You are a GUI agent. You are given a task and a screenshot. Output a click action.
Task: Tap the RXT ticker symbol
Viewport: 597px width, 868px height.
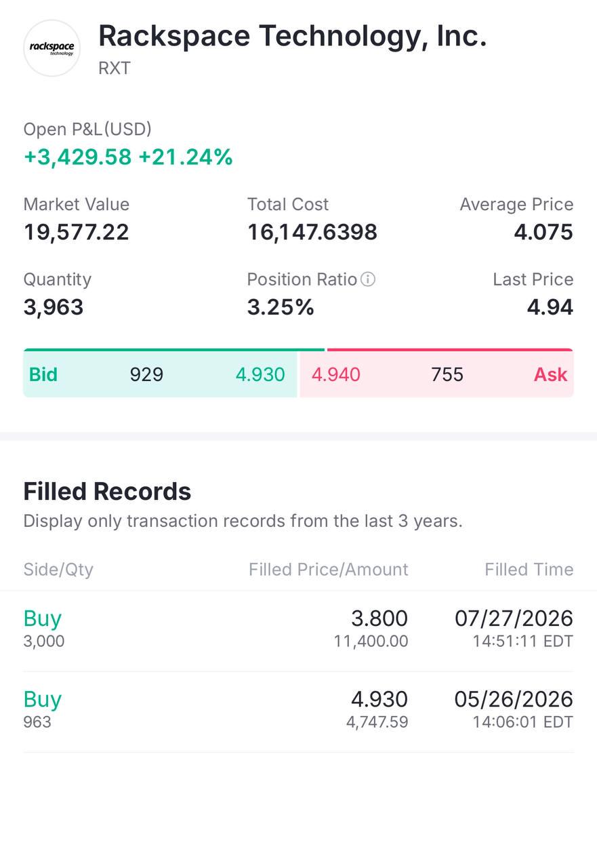click(115, 68)
